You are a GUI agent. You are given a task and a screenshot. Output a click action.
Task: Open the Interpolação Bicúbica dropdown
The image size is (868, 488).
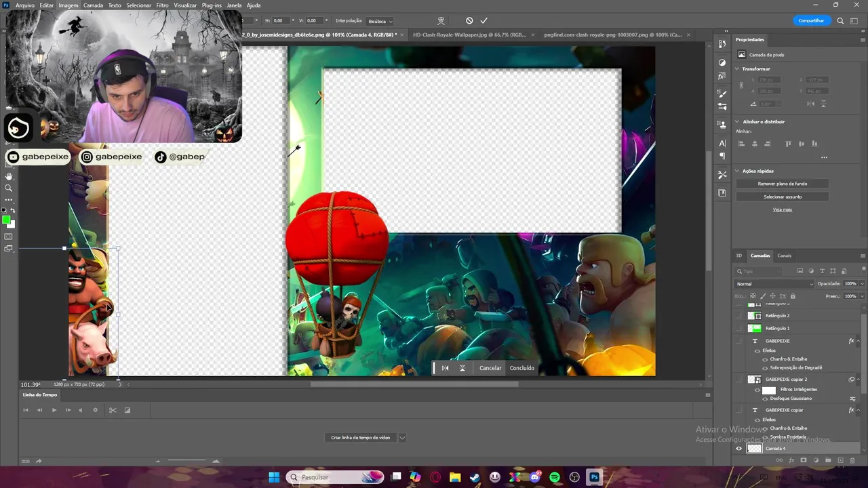click(x=380, y=21)
